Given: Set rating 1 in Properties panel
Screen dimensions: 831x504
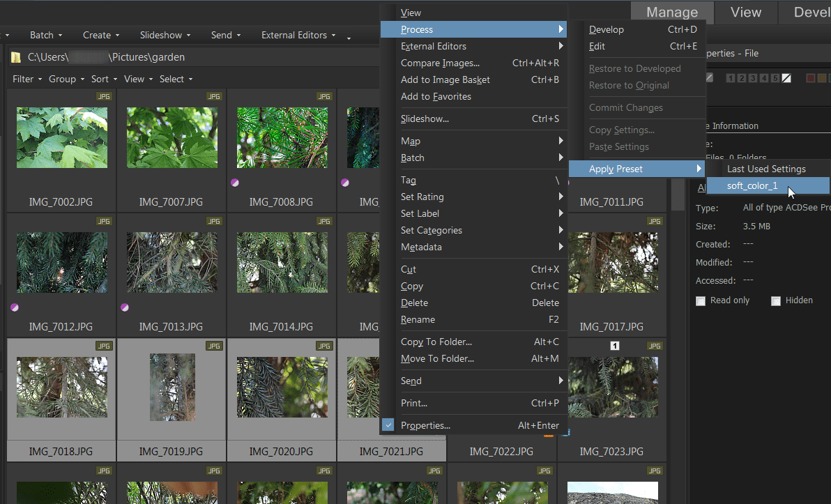Looking at the screenshot, I should tap(731, 78).
